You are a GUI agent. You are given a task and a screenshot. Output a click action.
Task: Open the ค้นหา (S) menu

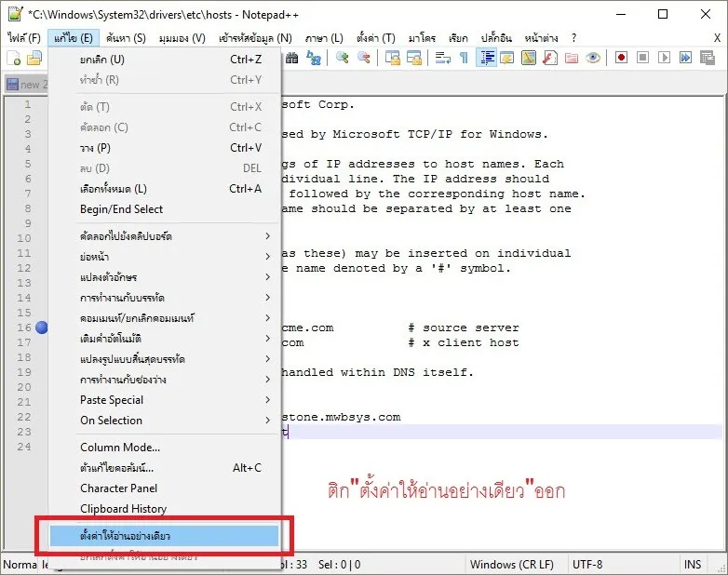pyautogui.click(x=126, y=37)
